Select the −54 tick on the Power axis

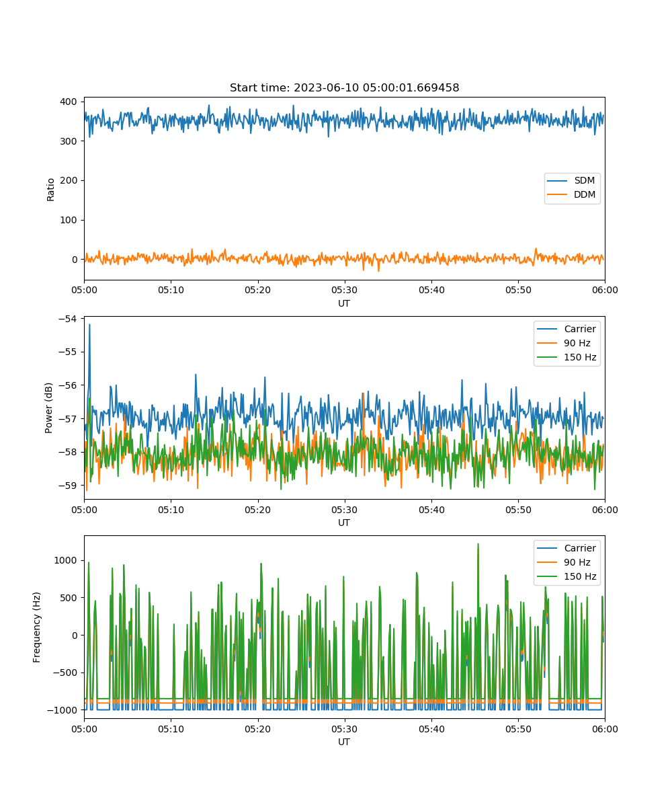(69, 318)
